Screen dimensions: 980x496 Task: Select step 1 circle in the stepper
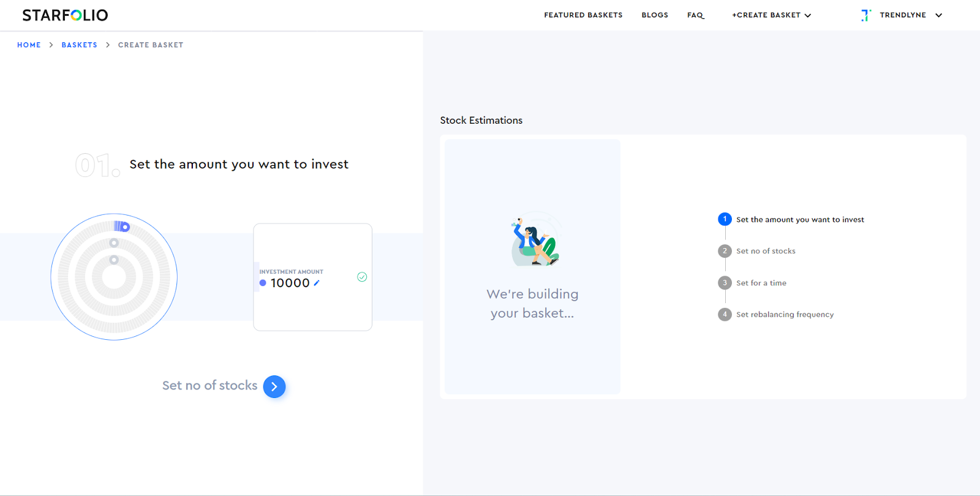(725, 219)
